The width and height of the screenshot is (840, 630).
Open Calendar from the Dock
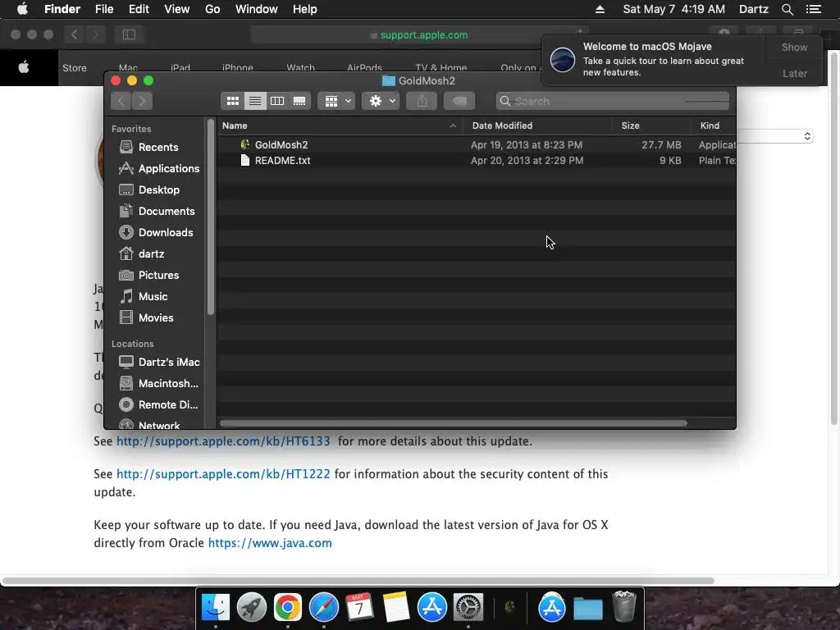coord(359,608)
